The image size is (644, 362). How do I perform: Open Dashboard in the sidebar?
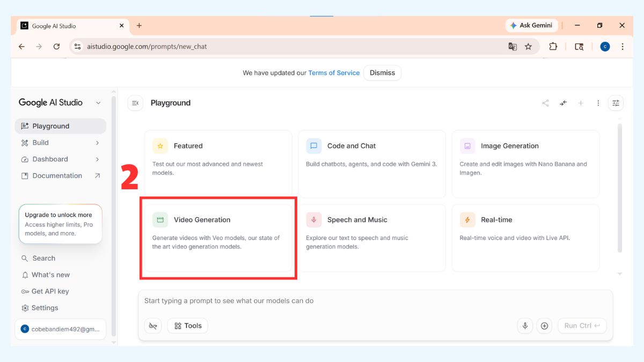point(60,159)
